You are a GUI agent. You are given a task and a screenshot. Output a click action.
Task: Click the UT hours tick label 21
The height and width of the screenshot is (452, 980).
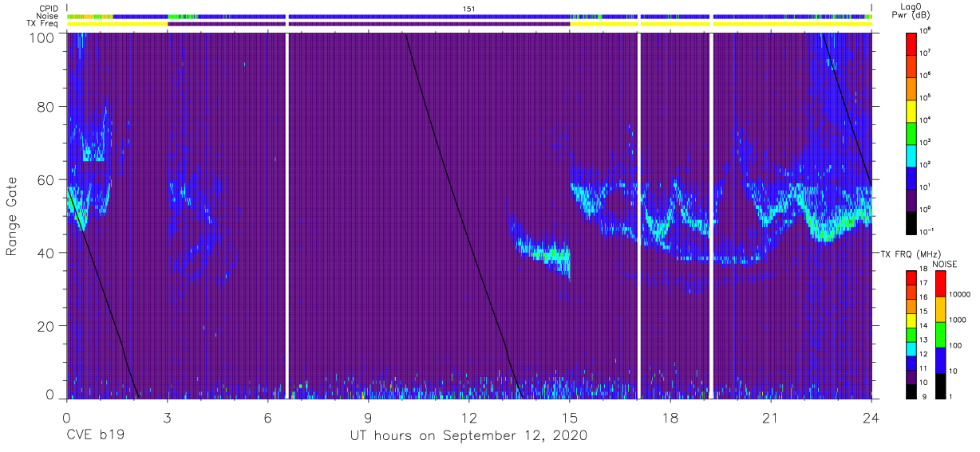click(770, 417)
